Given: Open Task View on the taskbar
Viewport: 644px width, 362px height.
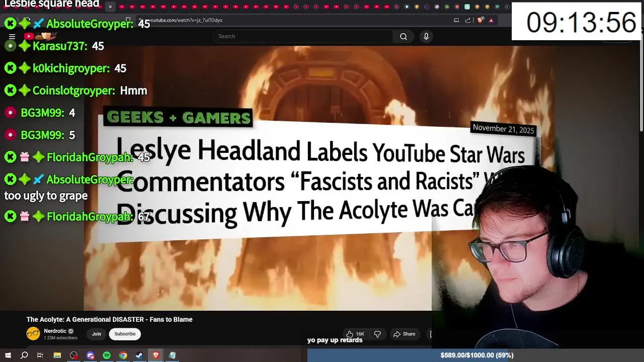Looking at the screenshot, I should tap(40, 355).
